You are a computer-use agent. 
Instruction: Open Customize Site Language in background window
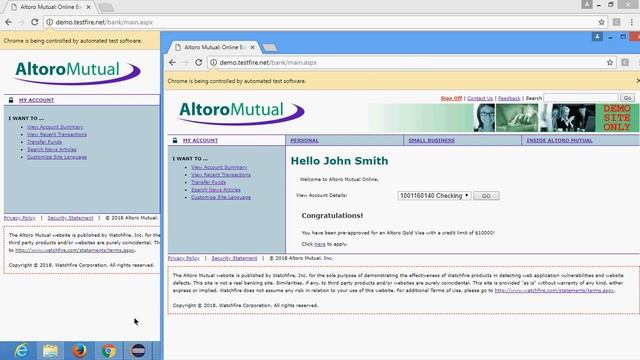tap(57, 157)
